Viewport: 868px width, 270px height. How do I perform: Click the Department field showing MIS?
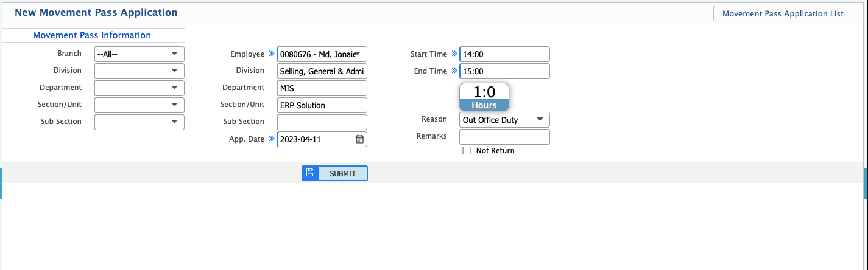tap(322, 88)
